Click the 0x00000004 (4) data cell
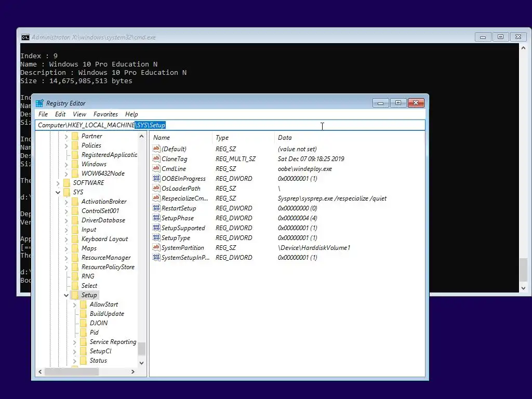Image resolution: width=532 pixels, height=399 pixels. tap(298, 218)
